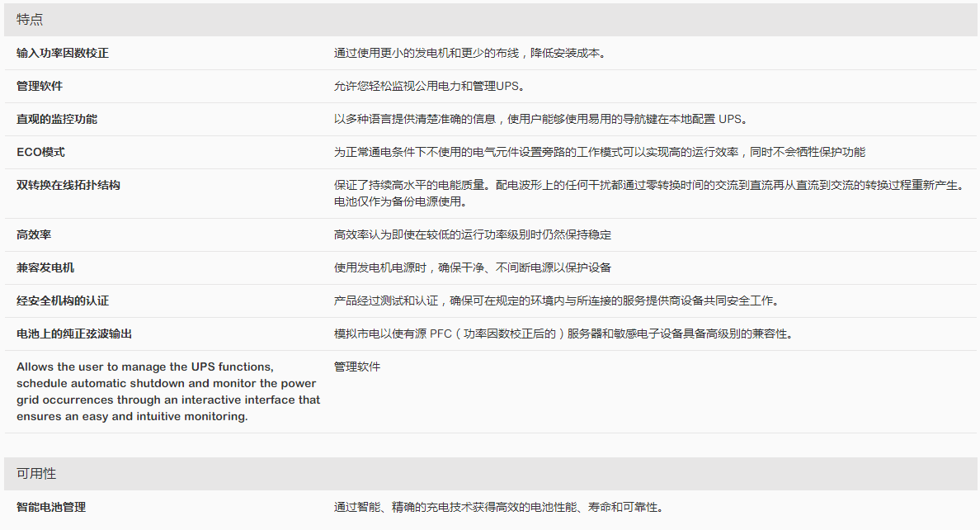Select the 直观的监控功能 row title
Image resolution: width=980 pixels, height=530 pixels.
57,119
